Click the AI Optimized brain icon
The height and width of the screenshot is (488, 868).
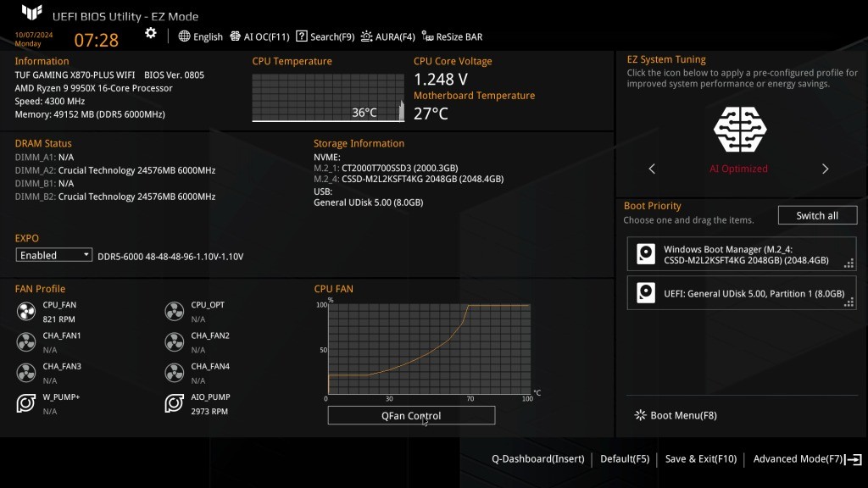click(739, 130)
